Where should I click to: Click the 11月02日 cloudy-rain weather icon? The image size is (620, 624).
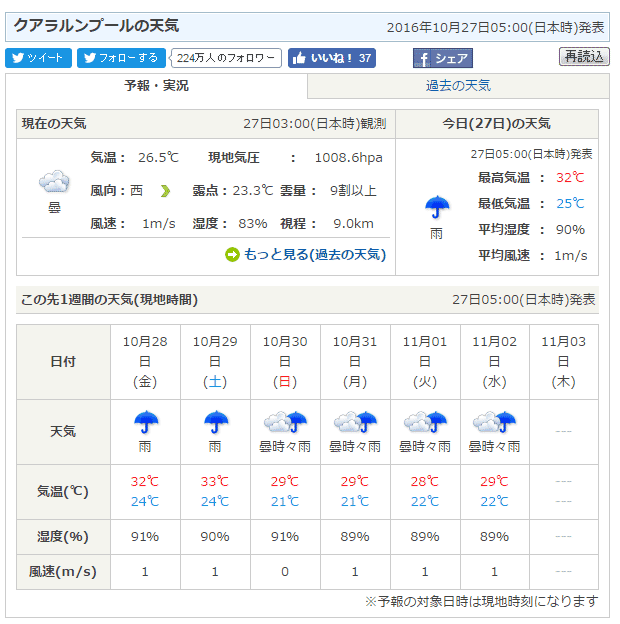click(495, 422)
